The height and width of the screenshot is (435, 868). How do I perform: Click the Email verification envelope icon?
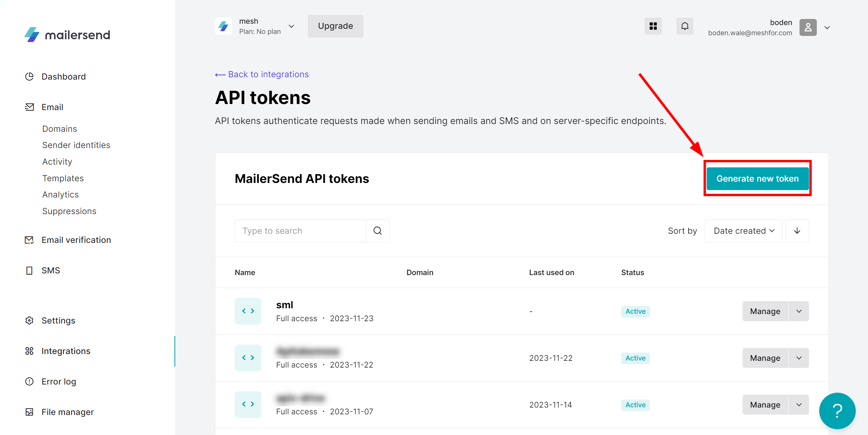pos(29,240)
